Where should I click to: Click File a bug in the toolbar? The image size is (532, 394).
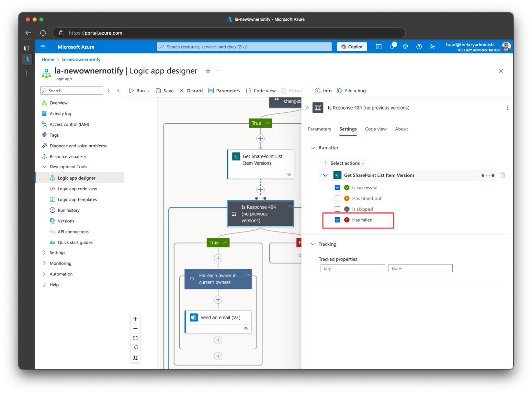[x=351, y=91]
